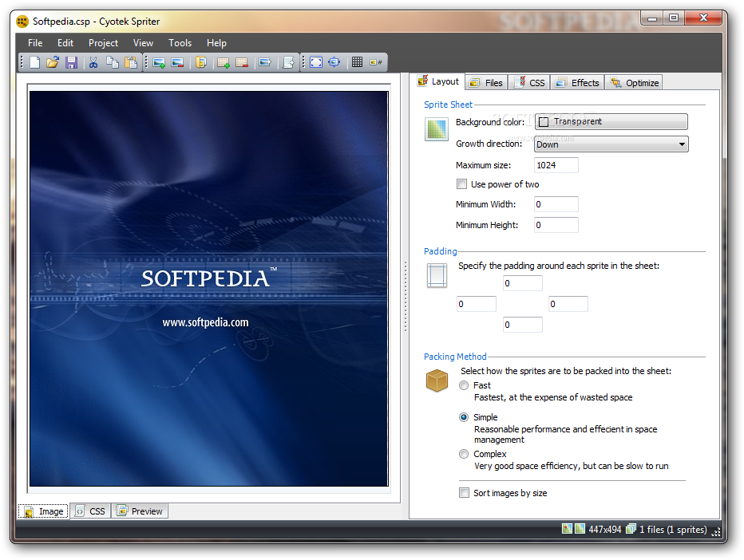Click right padding input field
The image size is (744, 560).
(568, 304)
